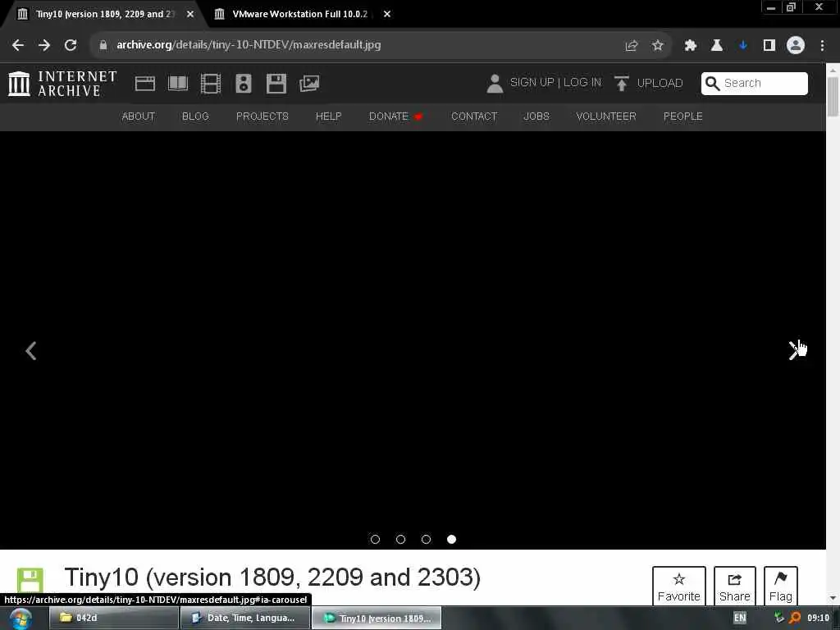
Task: Open the Video film-strip icon
Action: click(x=211, y=84)
